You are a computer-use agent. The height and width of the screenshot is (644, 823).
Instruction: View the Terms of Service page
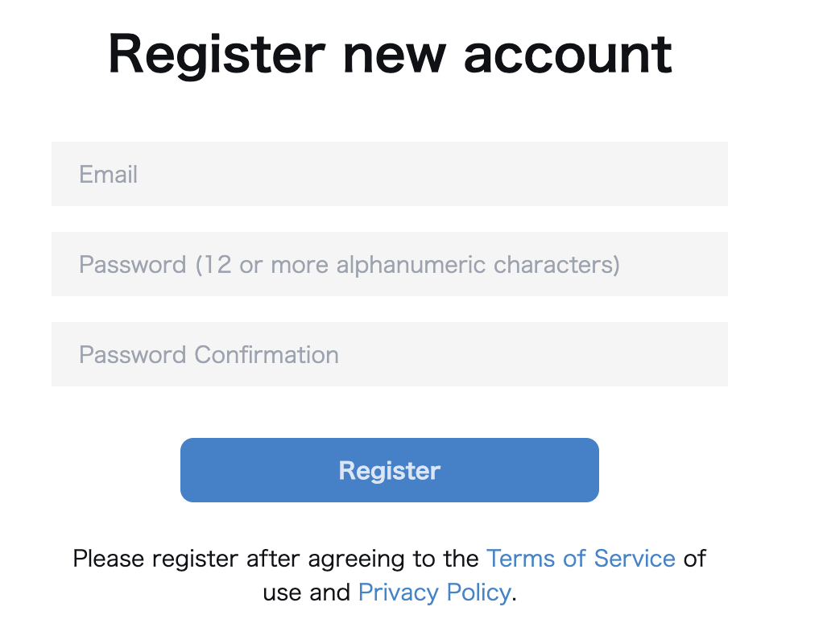pyautogui.click(x=581, y=559)
